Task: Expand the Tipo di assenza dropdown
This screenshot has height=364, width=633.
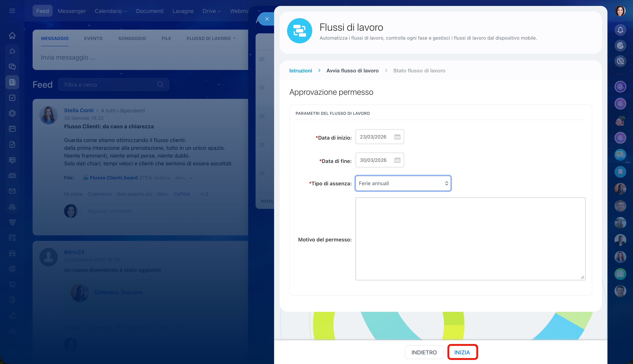Action: click(x=403, y=183)
